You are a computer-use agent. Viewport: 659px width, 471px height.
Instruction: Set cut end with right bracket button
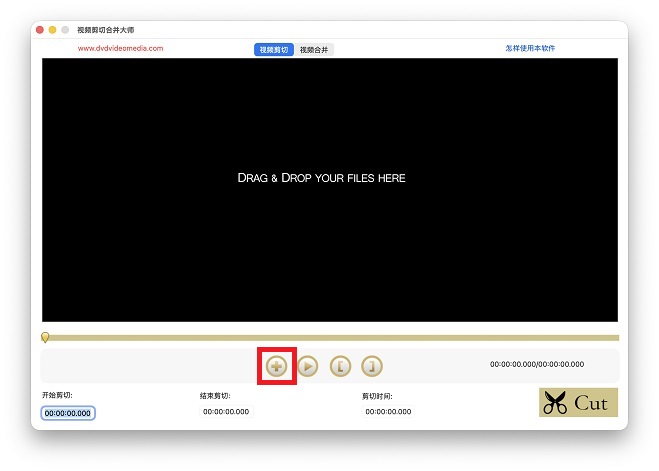(371, 366)
